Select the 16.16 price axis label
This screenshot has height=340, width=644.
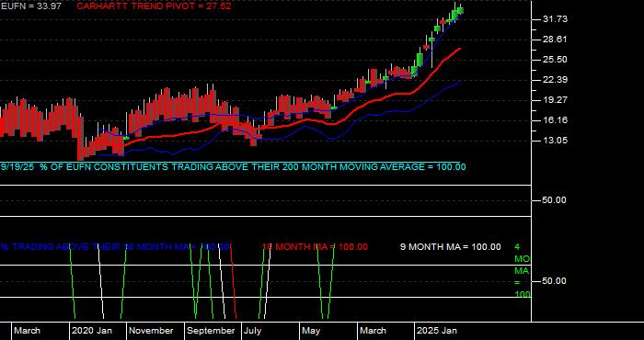click(555, 120)
